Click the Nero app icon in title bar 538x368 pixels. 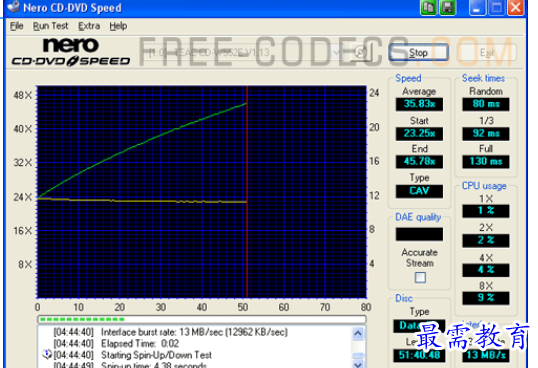click(x=13, y=7)
